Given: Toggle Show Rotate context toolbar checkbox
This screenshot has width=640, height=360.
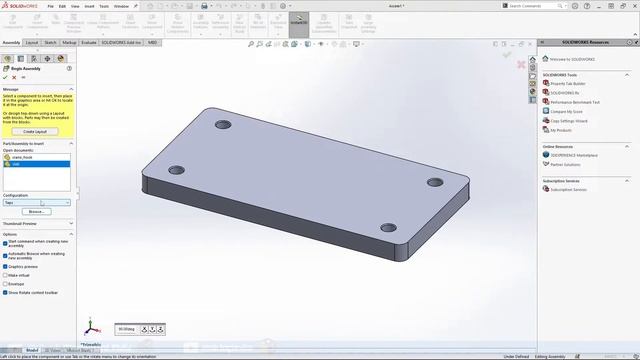Looking at the screenshot, I should tap(5, 293).
